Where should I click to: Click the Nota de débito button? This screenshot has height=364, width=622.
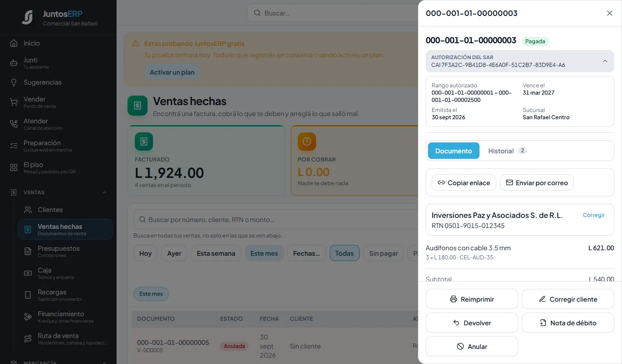tap(568, 323)
